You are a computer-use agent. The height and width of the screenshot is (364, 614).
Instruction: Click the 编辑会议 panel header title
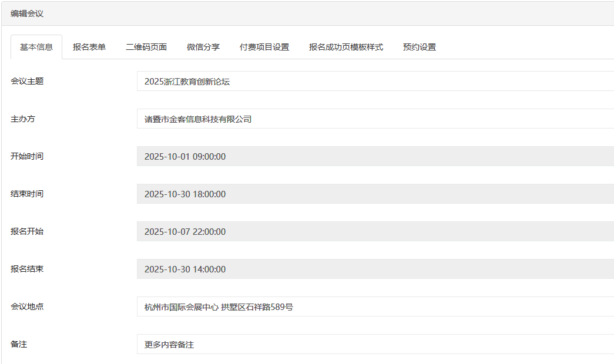(27, 14)
